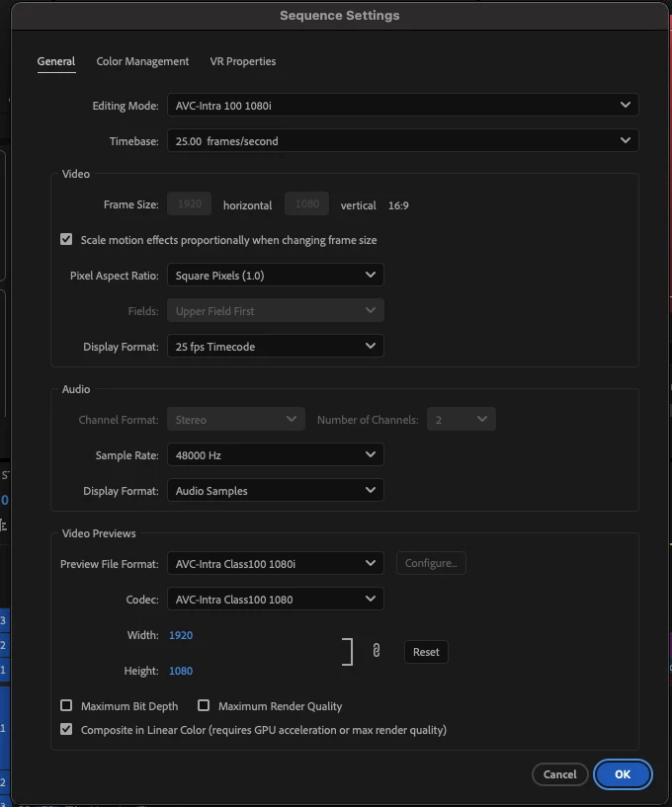Screen dimensions: 672x807
Task: Click the Cancel button
Action: click(x=559, y=774)
